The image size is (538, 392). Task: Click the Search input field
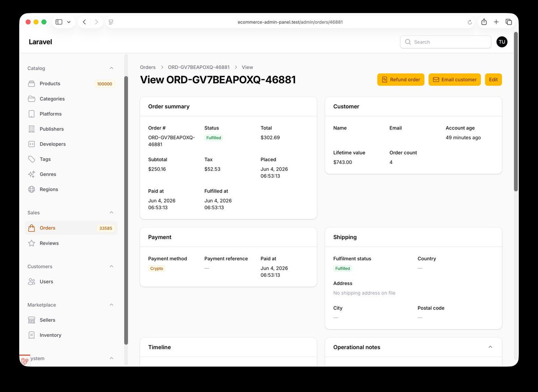pos(446,42)
